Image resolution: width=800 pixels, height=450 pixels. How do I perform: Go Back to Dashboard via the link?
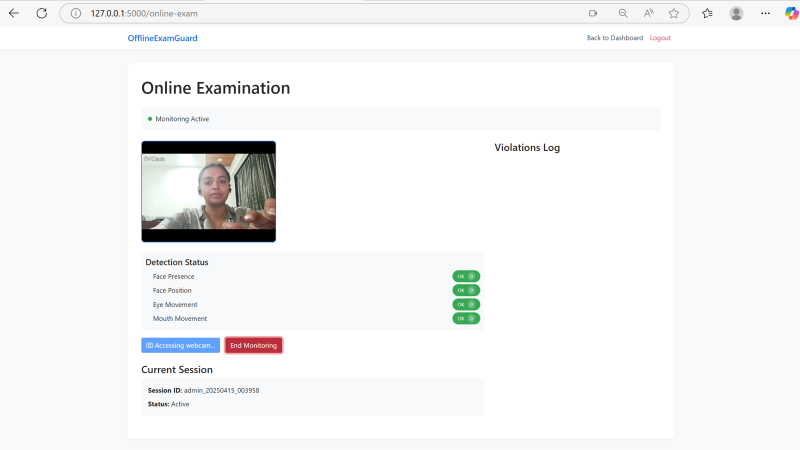614,38
